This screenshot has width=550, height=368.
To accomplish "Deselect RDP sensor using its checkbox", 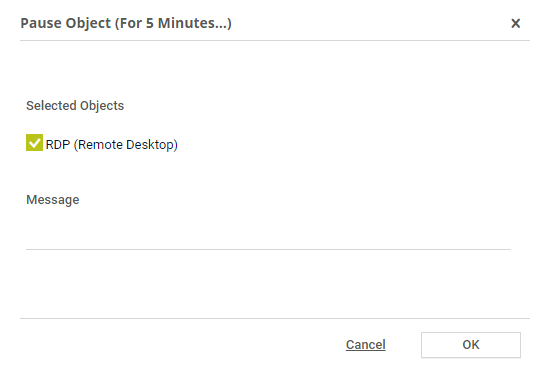I will [x=34, y=142].
